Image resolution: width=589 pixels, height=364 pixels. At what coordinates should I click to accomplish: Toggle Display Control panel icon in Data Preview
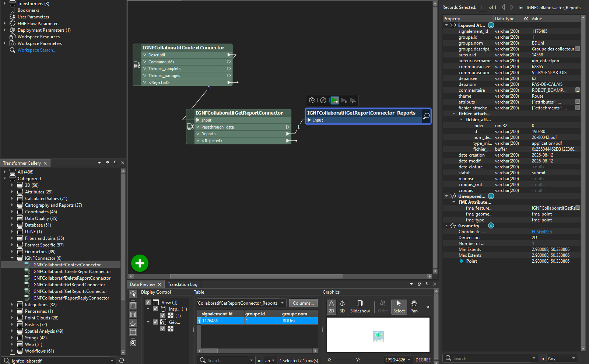click(x=133, y=305)
